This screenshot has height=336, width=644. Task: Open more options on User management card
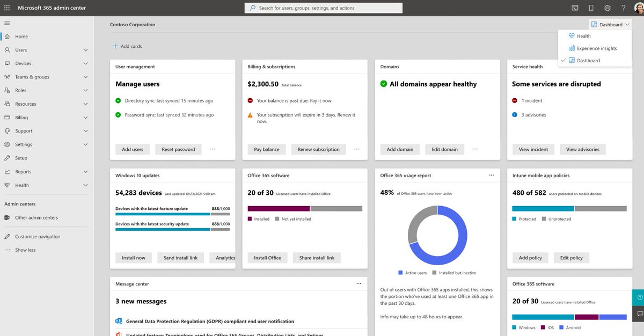click(213, 149)
